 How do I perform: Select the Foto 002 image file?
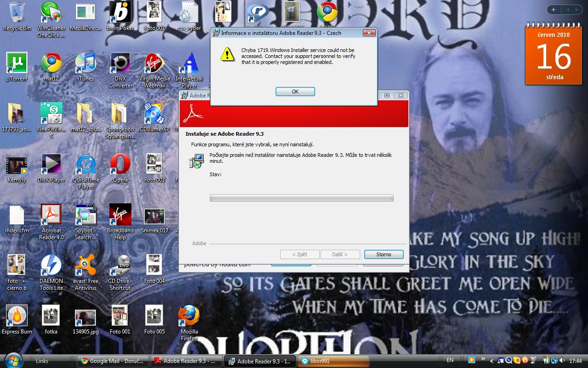[x=154, y=17]
